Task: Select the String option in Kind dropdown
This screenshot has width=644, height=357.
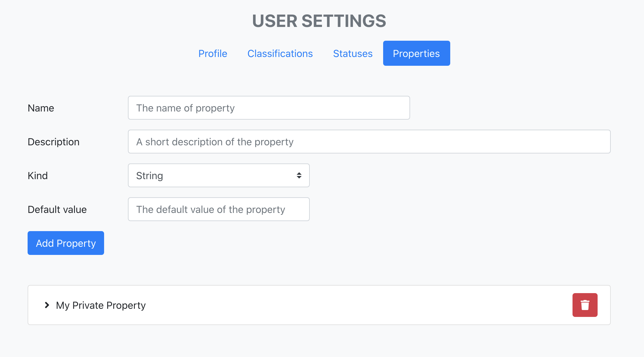Action: pos(219,175)
